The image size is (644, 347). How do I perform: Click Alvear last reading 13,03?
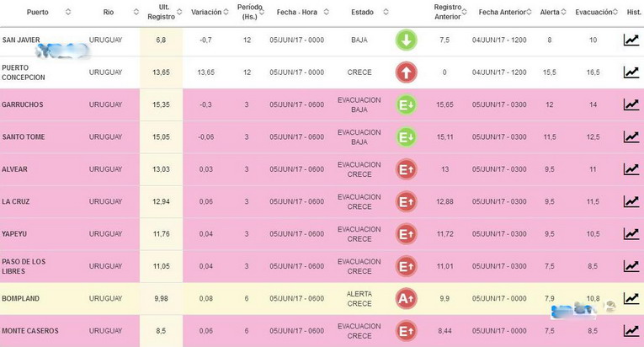click(x=161, y=169)
